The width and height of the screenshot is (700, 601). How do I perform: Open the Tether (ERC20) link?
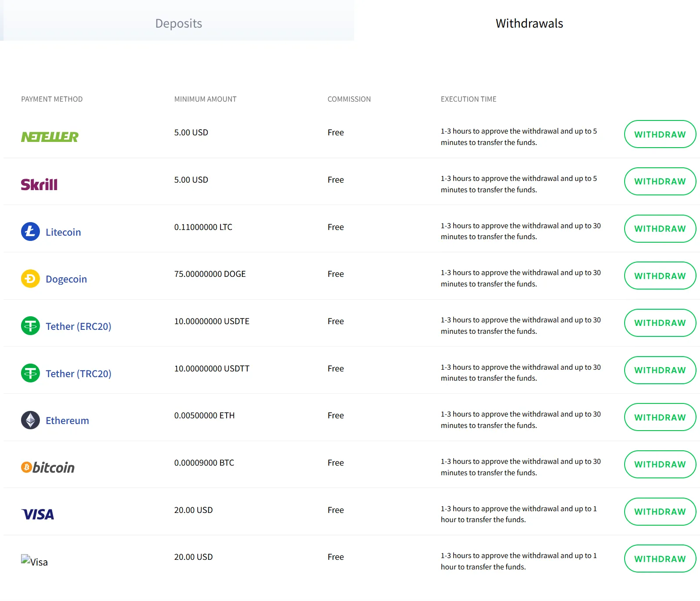pyautogui.click(x=78, y=326)
